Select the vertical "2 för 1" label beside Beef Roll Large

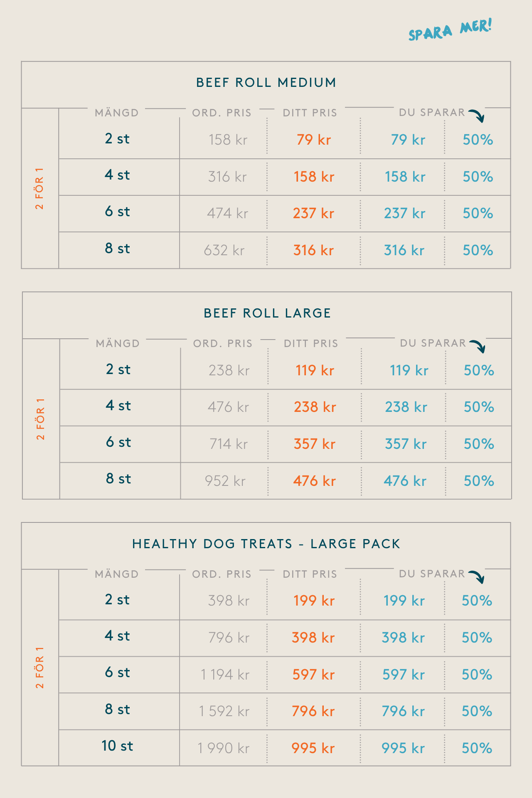[40, 419]
